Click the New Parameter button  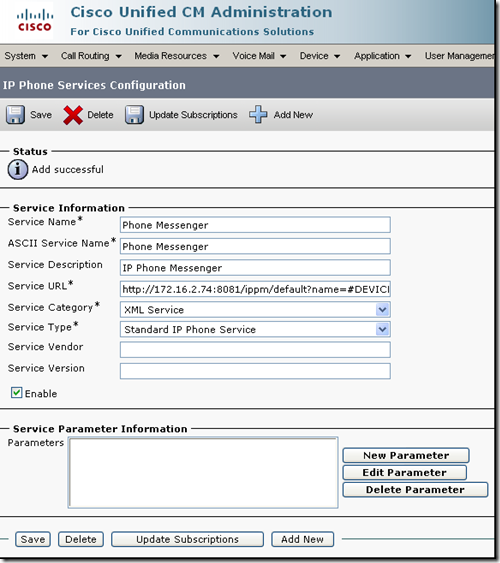pyautogui.click(x=406, y=455)
